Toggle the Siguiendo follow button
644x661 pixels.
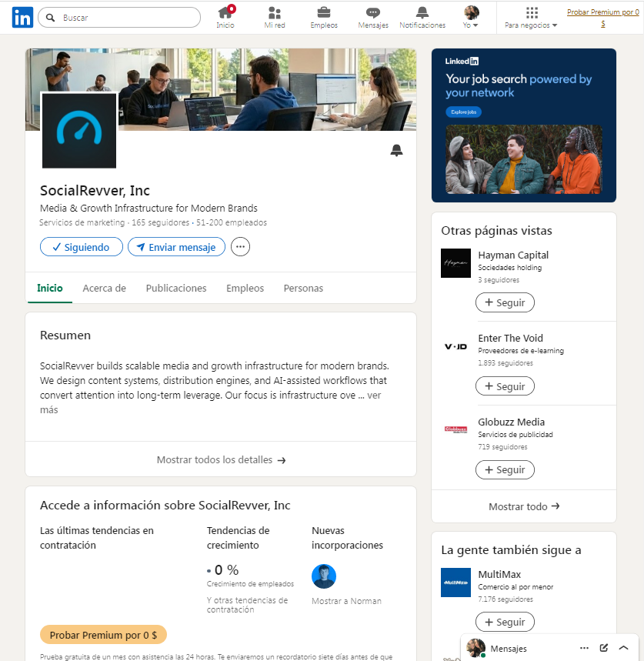click(82, 247)
